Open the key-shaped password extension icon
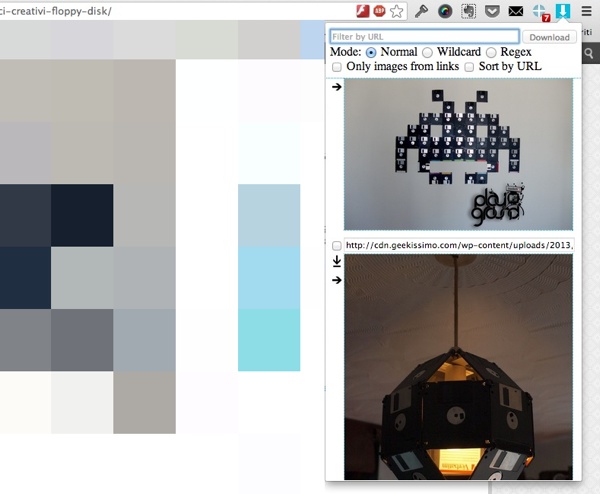The image size is (600, 494). click(x=421, y=11)
